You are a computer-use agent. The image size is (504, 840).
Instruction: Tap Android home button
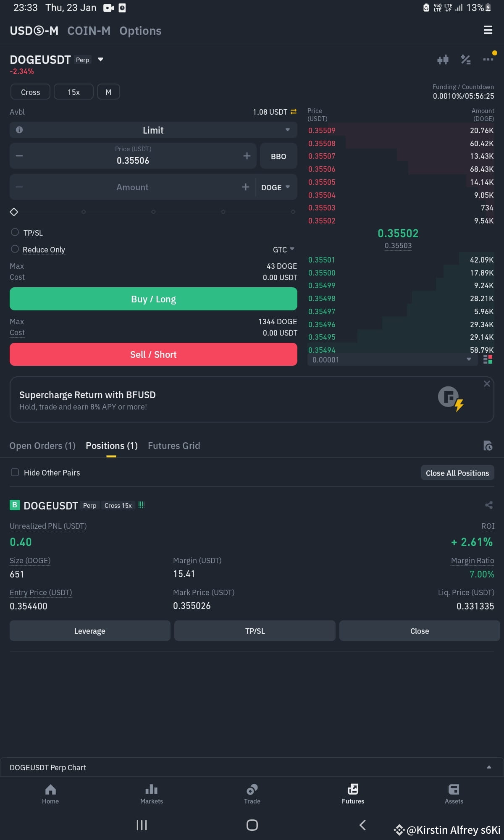(252, 825)
